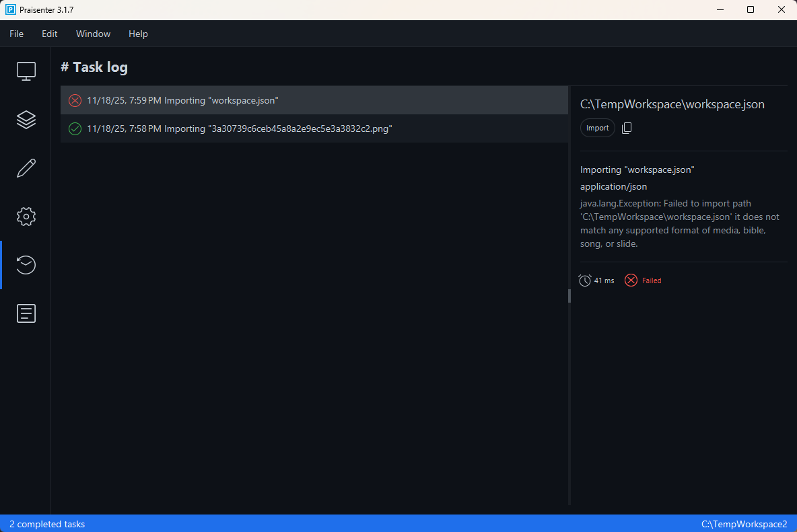797x532 pixels.
Task: Open the Edit menu
Action: (50, 34)
